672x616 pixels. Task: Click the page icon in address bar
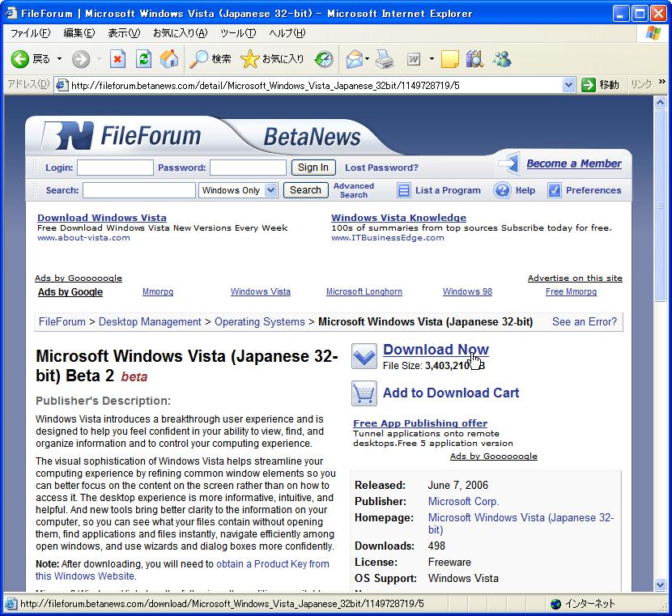[62, 85]
